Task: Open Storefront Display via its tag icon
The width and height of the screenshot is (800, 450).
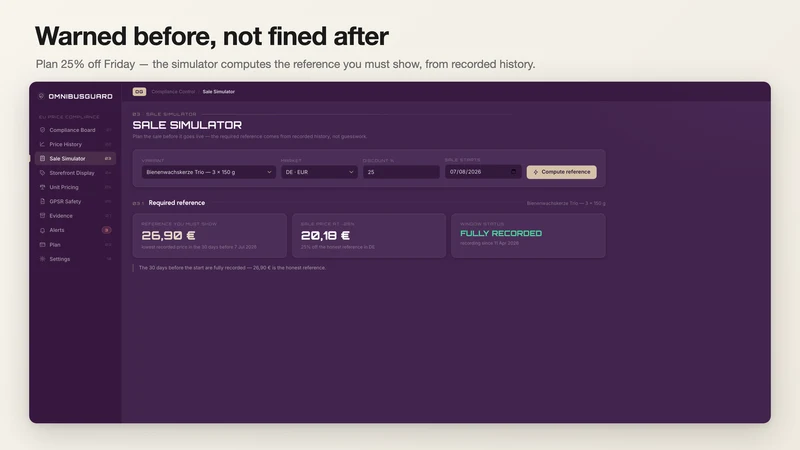Action: tap(42, 172)
